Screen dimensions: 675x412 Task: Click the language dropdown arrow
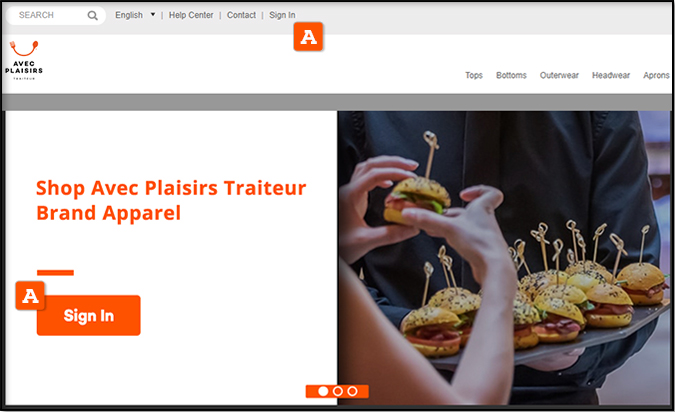[153, 15]
